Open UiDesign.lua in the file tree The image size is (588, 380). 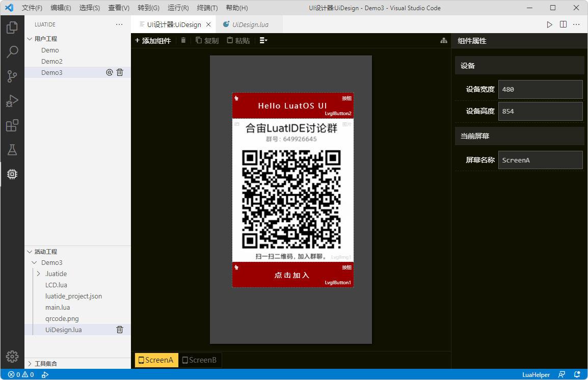click(77, 330)
